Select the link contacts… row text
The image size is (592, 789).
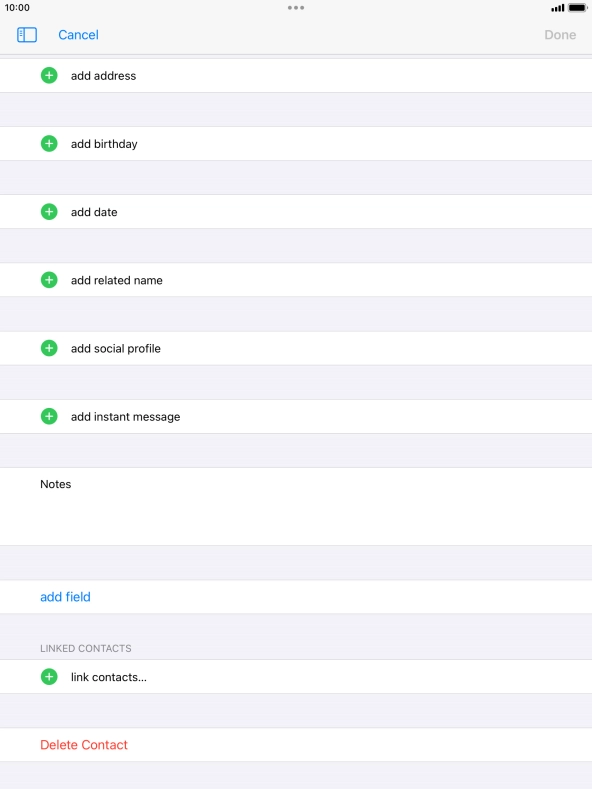tap(109, 677)
